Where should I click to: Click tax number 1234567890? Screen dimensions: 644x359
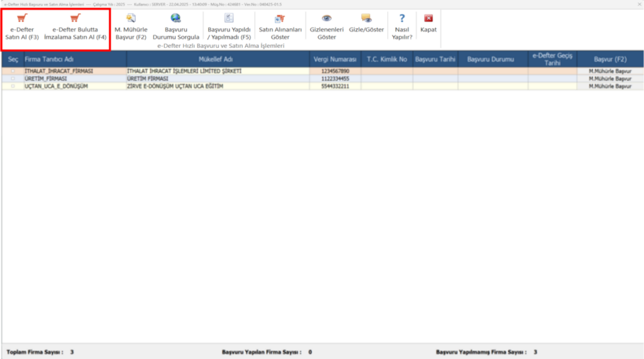tap(335, 71)
